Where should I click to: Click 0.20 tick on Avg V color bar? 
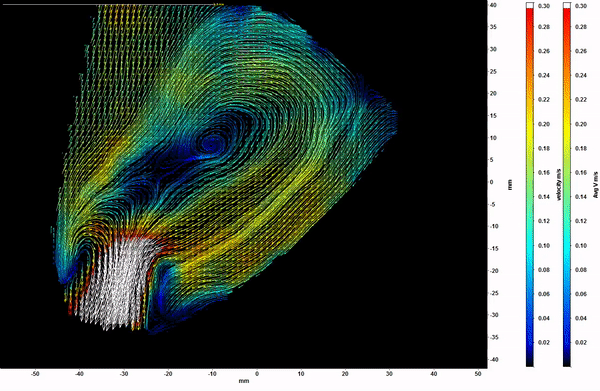point(581,124)
